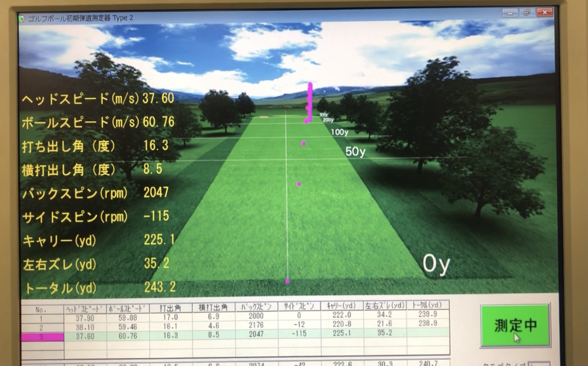Click carry 220.8 in row 2
Viewport: 588px width, 366px height.
click(x=342, y=324)
